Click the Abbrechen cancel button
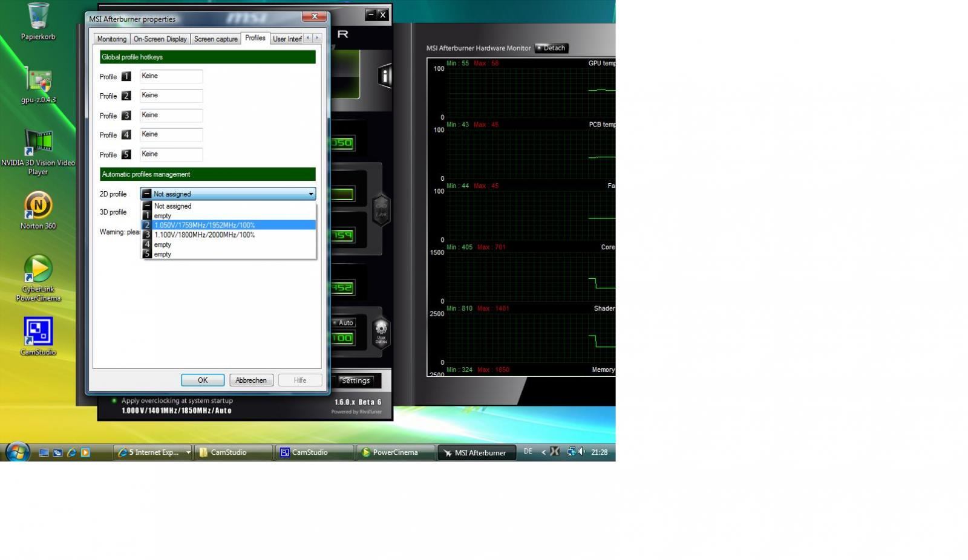Screen dimensions: 968x560 point(251,380)
